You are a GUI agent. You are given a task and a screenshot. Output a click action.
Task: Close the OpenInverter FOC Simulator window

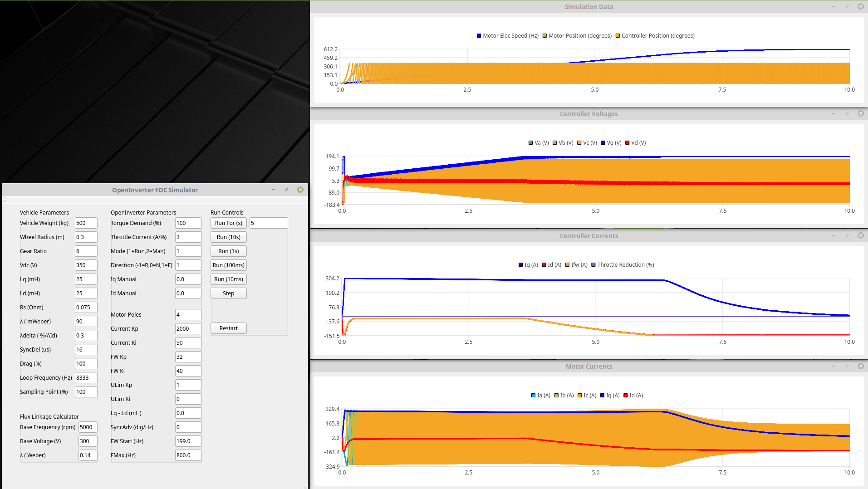pos(300,190)
